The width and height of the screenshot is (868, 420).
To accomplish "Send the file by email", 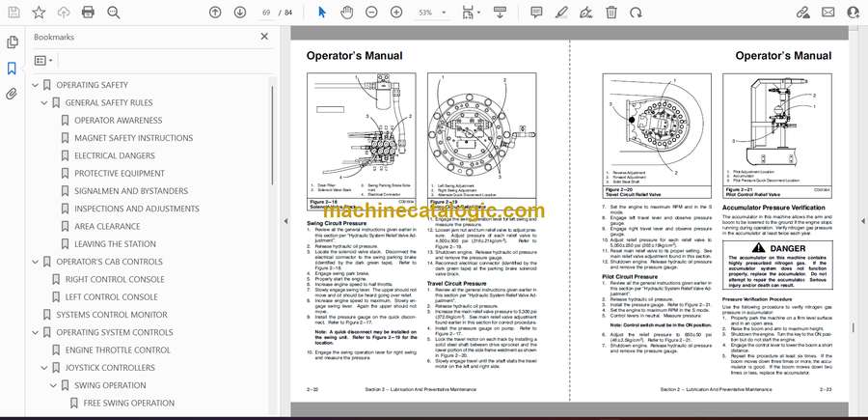I will (828, 13).
